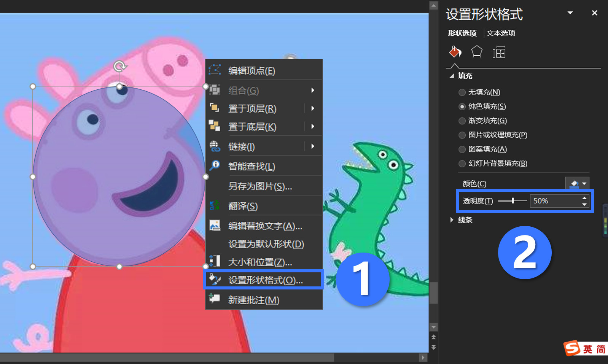The image size is (608, 364).
Task: Open the Size & Properties tab icon
Action: tap(499, 52)
